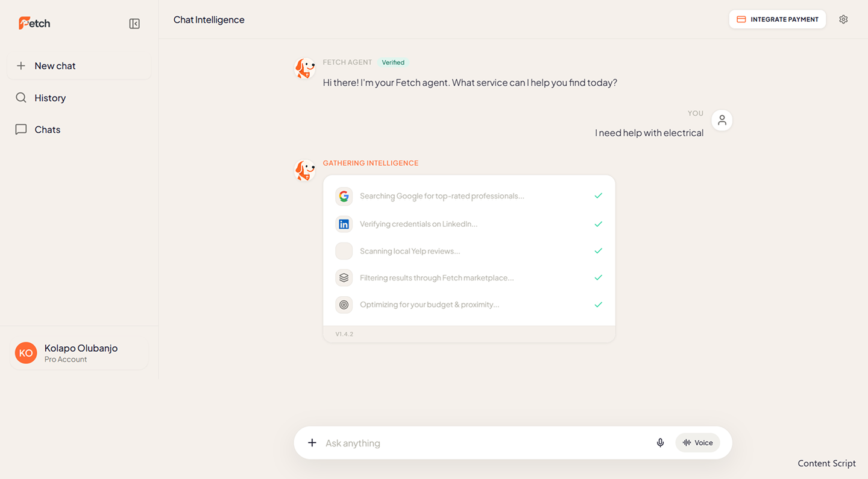Open Kolapo Olubanjo account profile
The height and width of the screenshot is (479, 868).
pos(79,354)
